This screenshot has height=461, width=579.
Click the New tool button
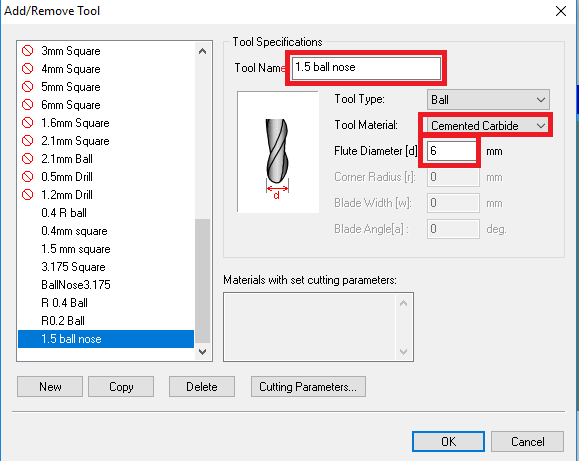pos(50,387)
